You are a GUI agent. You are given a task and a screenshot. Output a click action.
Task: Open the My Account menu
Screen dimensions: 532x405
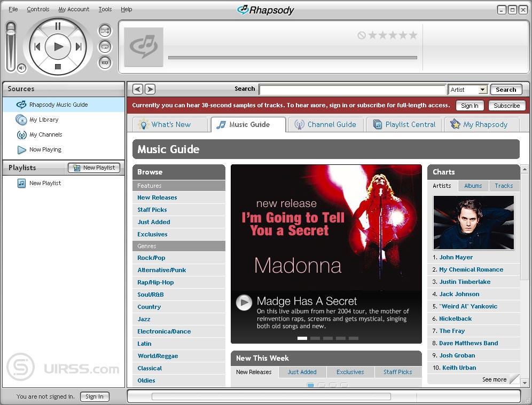[74, 9]
